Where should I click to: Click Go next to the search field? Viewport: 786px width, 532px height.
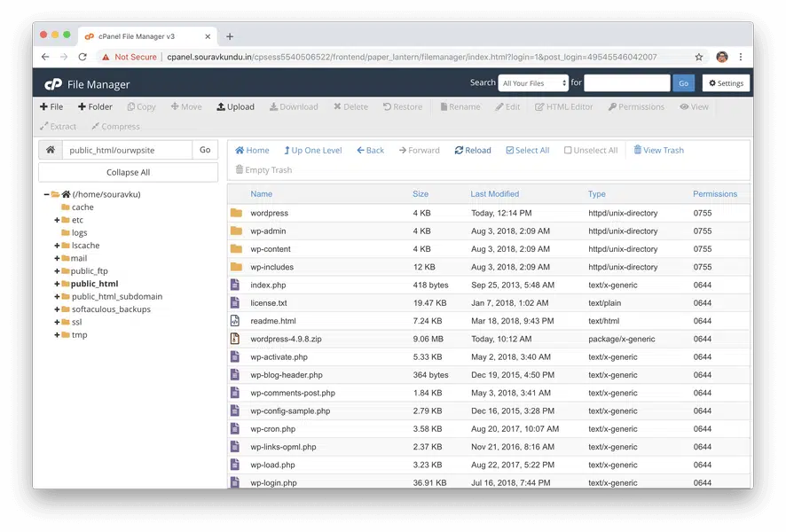click(x=683, y=83)
